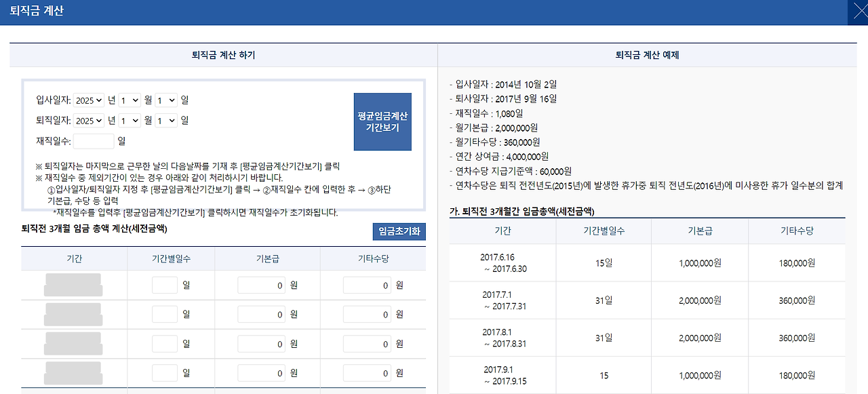Click 1,000,000원 cell in 2017.9.1 row
Viewport: 868px width, 394px height.
point(700,375)
